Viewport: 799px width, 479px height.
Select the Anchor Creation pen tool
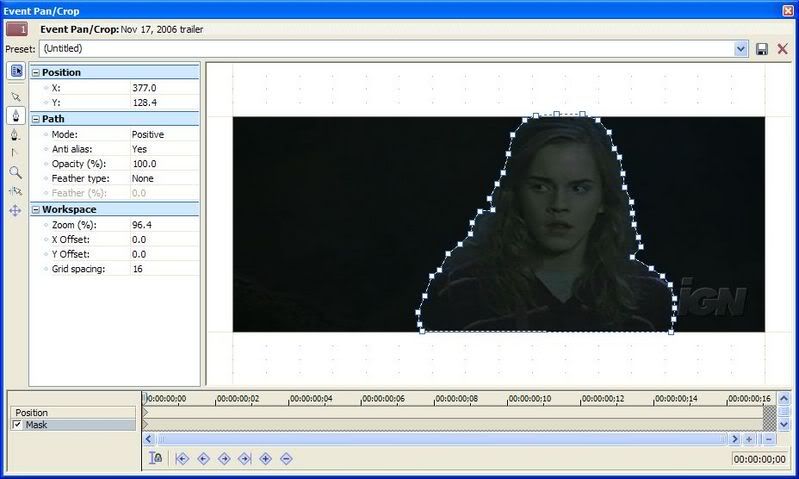(16, 116)
